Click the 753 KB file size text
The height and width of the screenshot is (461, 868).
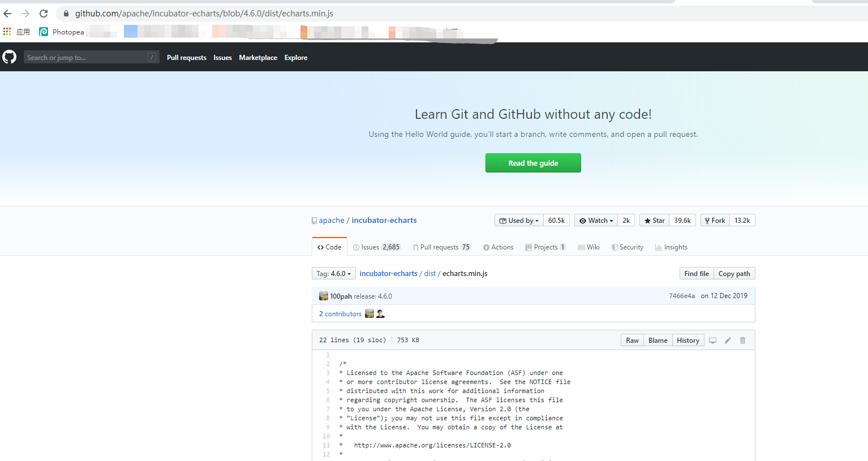click(408, 340)
